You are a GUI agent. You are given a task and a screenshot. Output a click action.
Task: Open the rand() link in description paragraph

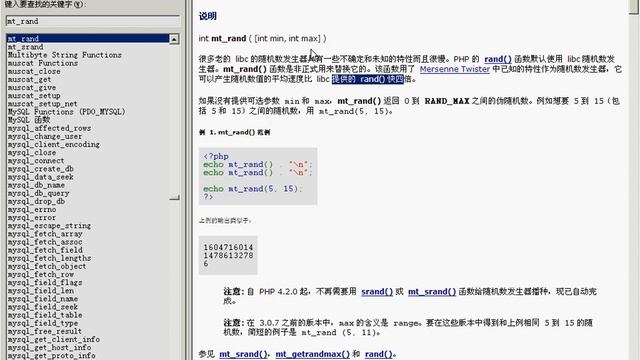tap(498, 59)
